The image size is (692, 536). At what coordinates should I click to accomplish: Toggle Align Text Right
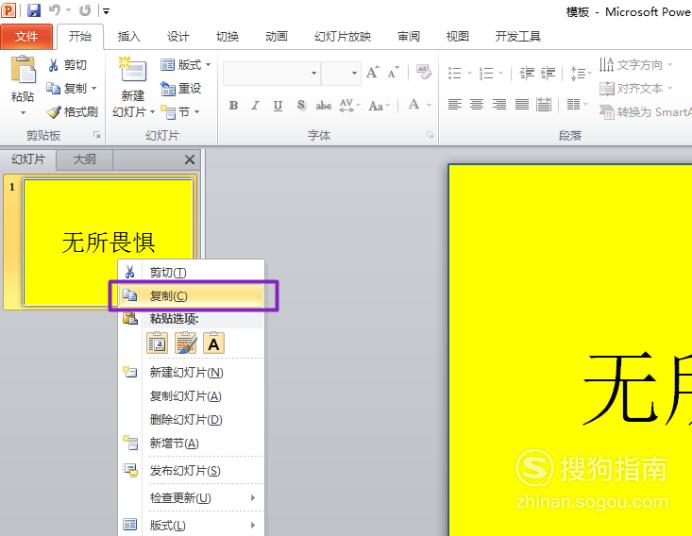[x=499, y=105]
